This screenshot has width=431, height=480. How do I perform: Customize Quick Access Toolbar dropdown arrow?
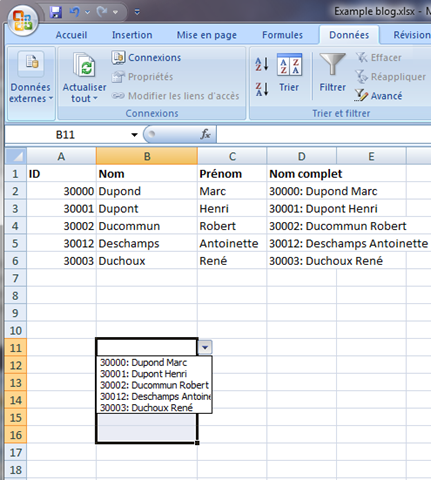[x=137, y=12]
